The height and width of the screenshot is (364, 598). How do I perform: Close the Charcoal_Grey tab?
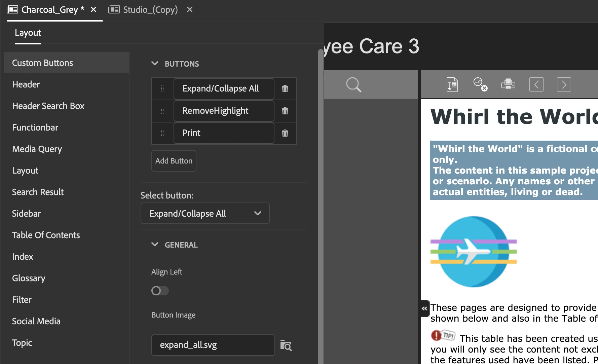click(x=94, y=9)
